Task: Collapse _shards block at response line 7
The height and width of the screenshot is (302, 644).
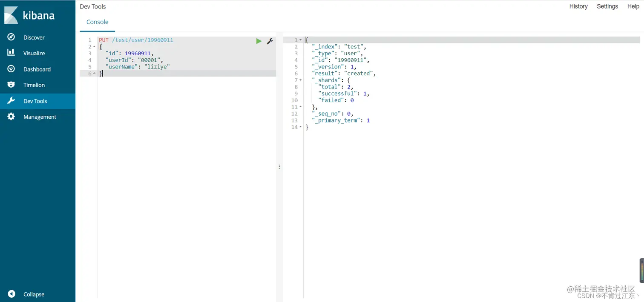Action: tap(301, 80)
